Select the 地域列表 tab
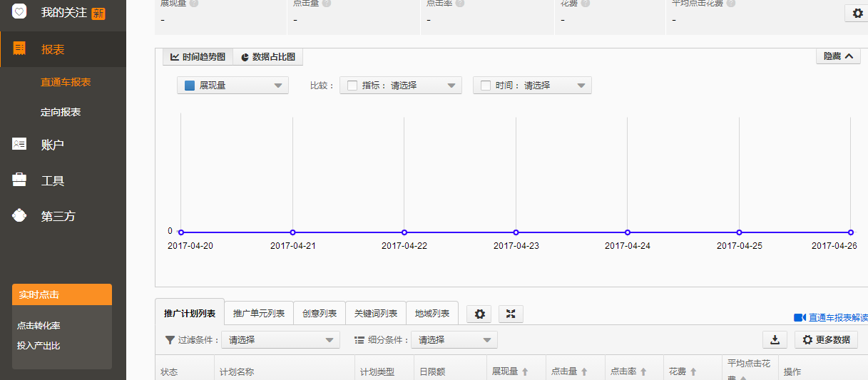Screen dimensions: 868x380 pyautogui.click(x=432, y=314)
